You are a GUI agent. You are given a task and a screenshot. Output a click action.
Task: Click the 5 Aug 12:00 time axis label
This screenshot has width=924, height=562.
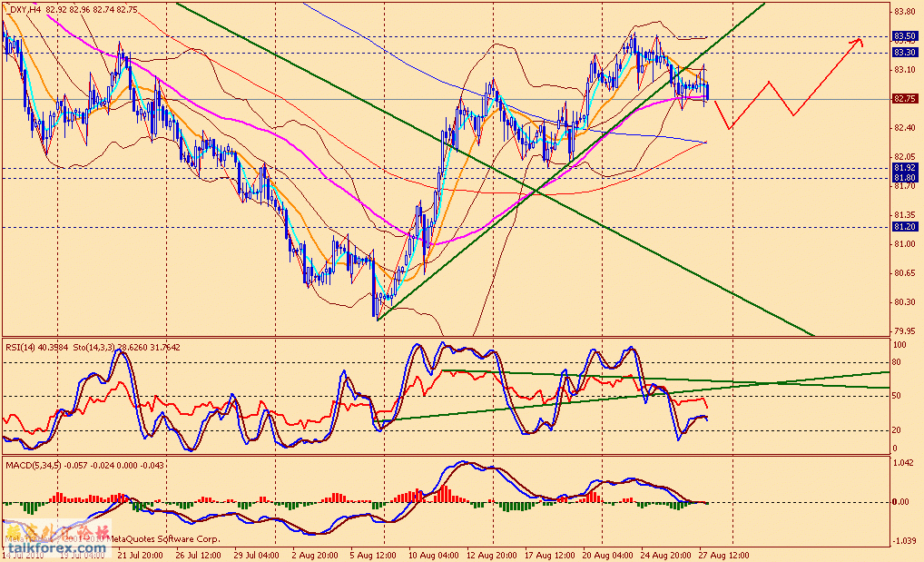tap(373, 556)
